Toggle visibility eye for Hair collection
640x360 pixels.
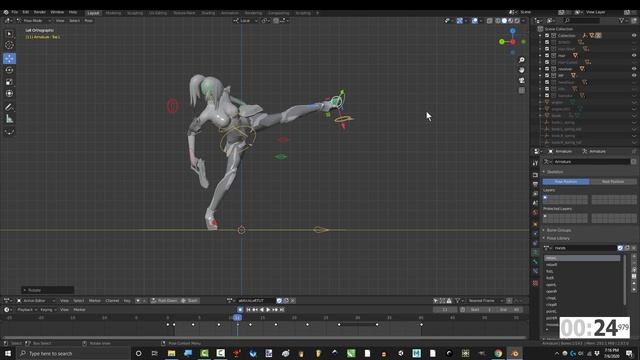[x=634, y=56]
